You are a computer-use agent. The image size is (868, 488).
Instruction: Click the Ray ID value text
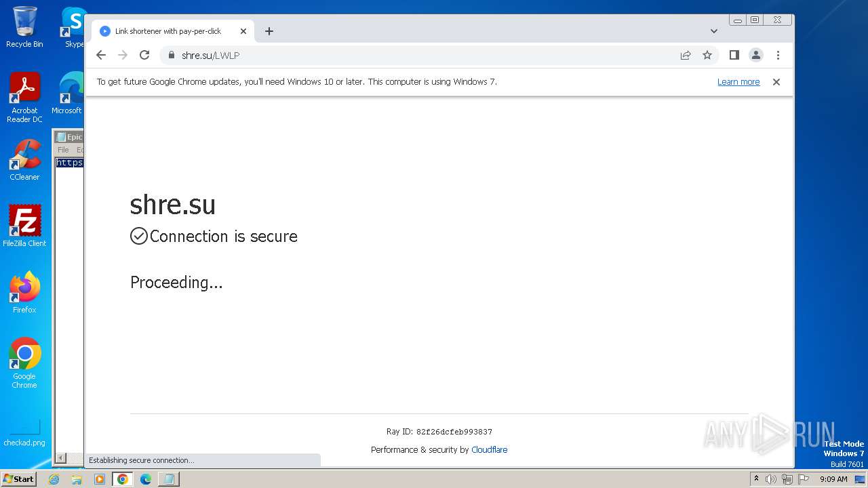[454, 432]
